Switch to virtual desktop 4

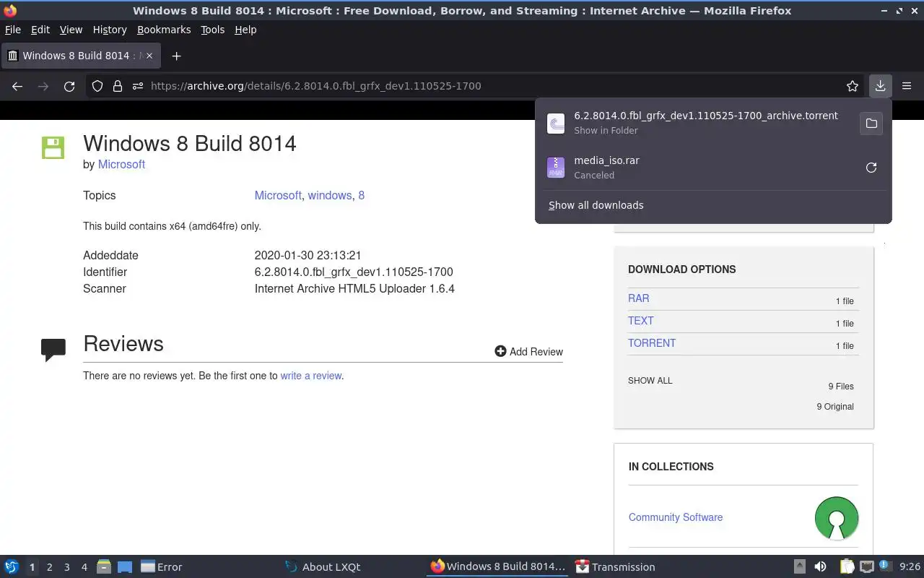(84, 567)
